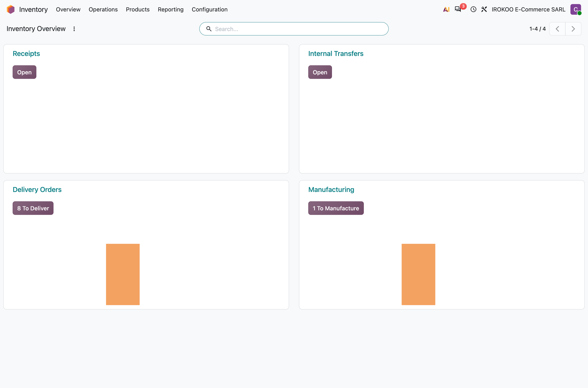Click the Open button under Receipts
The width and height of the screenshot is (588, 388).
(x=24, y=72)
